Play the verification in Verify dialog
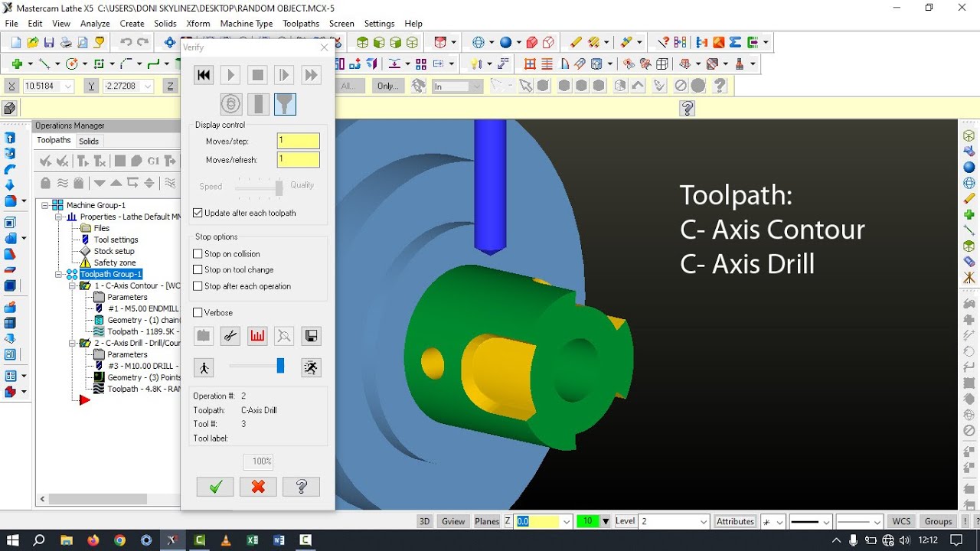980x551 pixels. 230,75
